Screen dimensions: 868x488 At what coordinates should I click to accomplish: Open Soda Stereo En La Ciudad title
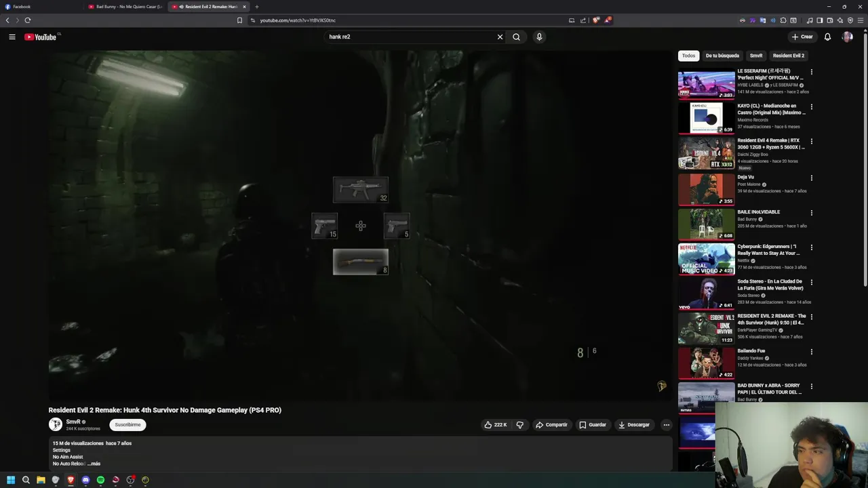pos(770,284)
